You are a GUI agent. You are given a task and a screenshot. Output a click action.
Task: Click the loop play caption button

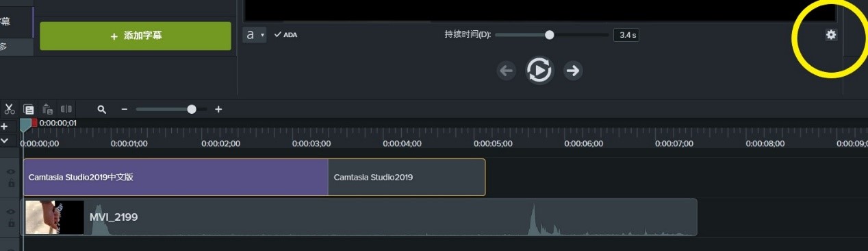tap(539, 70)
